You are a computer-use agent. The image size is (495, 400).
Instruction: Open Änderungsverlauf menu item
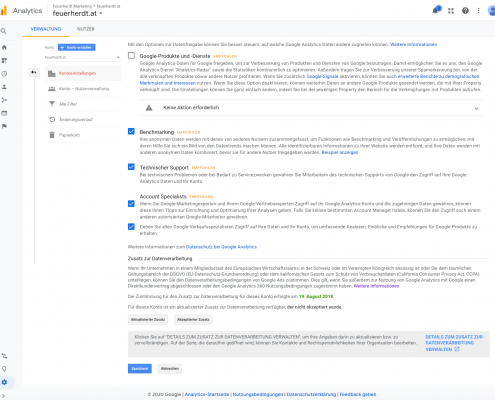coord(83,119)
